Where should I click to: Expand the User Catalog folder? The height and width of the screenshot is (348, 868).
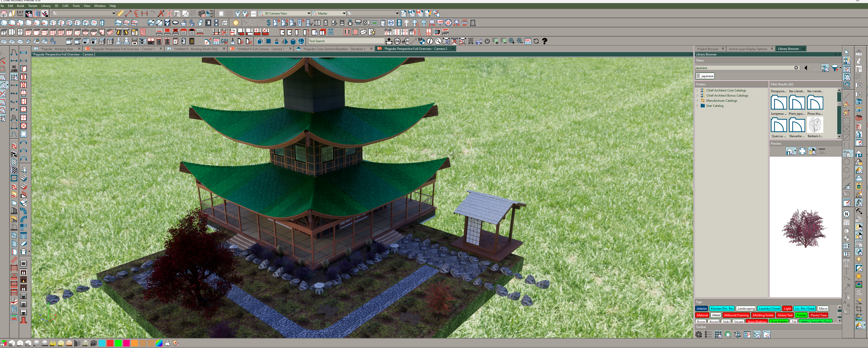[697, 106]
